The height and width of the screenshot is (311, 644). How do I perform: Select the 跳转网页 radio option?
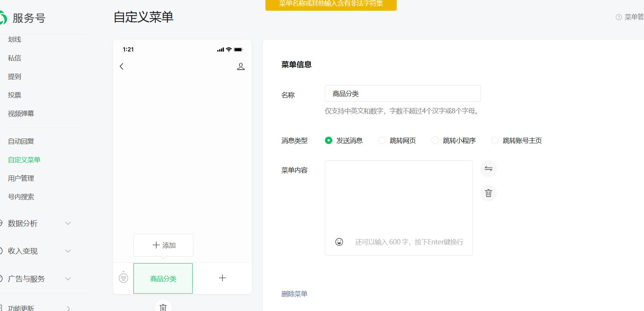click(x=382, y=140)
